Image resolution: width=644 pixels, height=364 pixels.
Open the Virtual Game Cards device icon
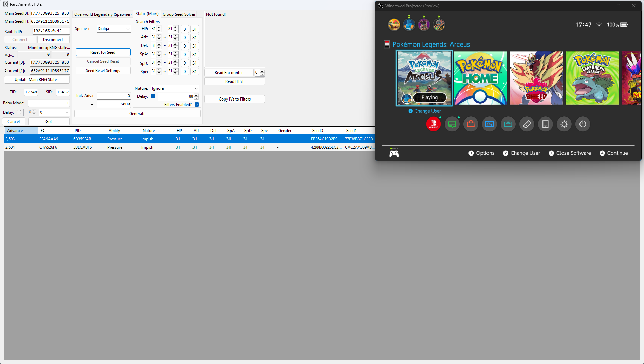pos(545,124)
